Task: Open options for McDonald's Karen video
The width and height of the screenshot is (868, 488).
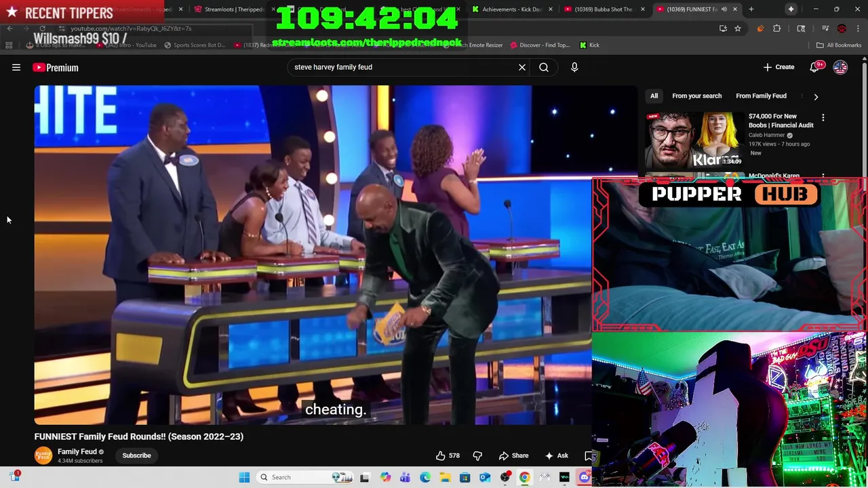Action: [823, 176]
